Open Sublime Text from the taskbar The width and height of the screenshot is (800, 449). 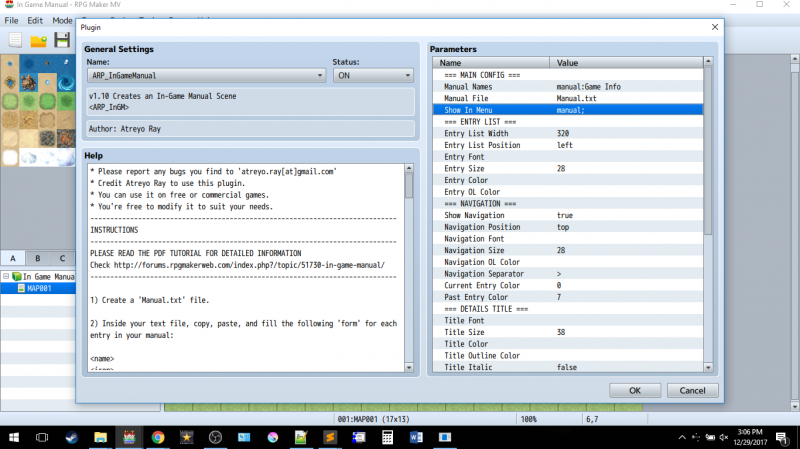coord(330,437)
